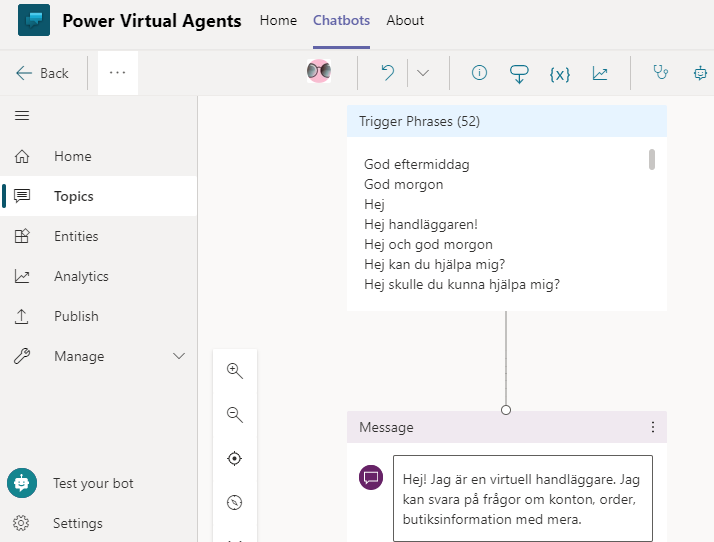Click the Analytics chart icon in sidebar
The image size is (714, 542).
click(22, 276)
